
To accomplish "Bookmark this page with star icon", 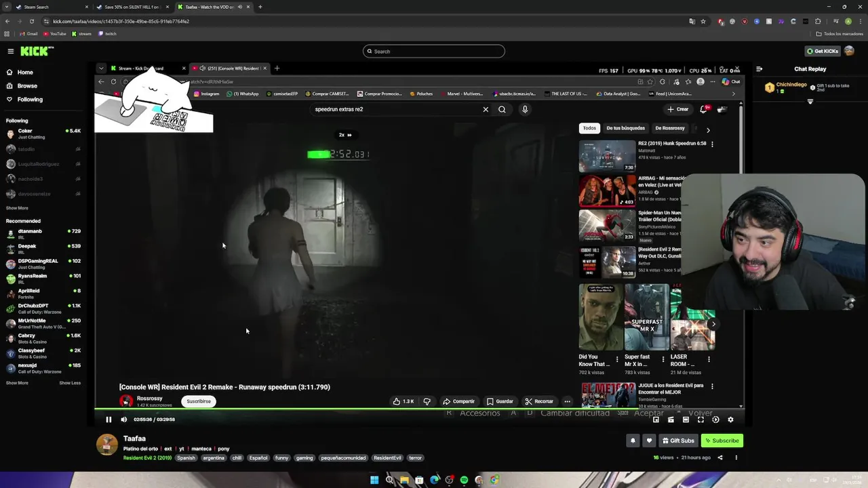I will (x=703, y=21).
